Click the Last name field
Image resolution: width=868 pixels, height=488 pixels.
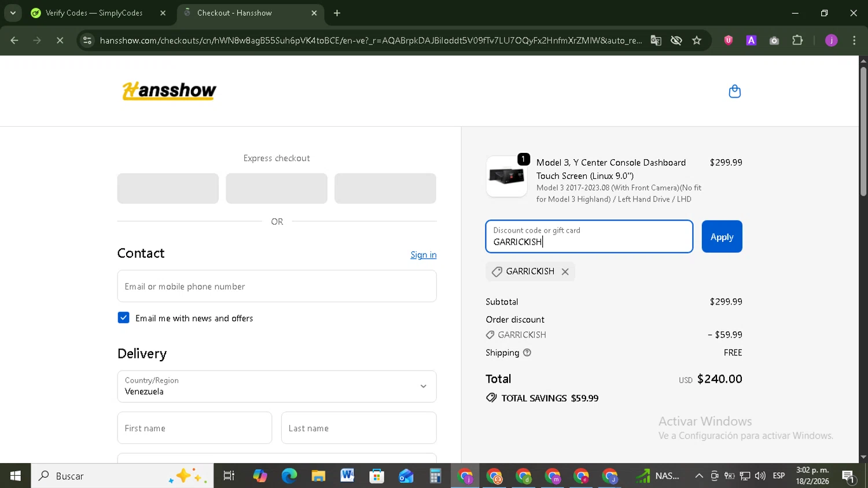point(359,428)
